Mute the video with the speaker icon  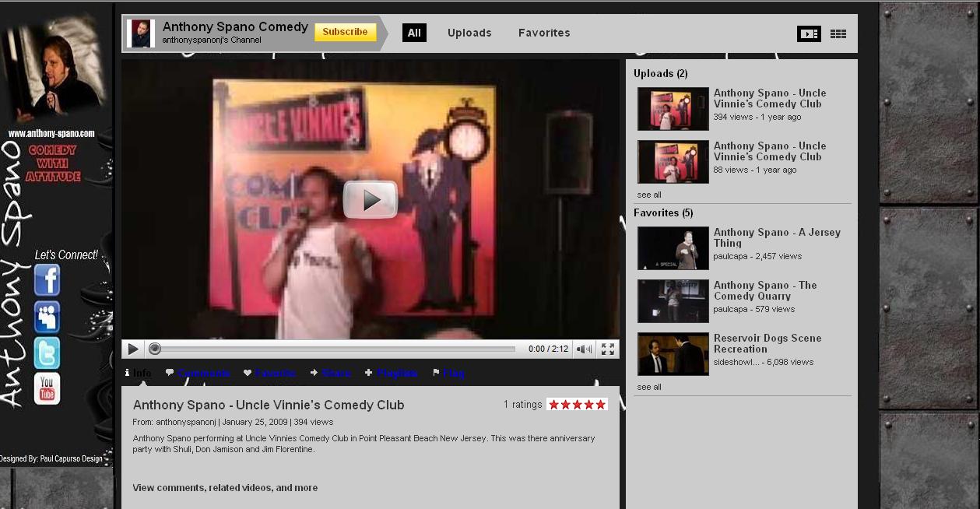pyautogui.click(x=583, y=349)
